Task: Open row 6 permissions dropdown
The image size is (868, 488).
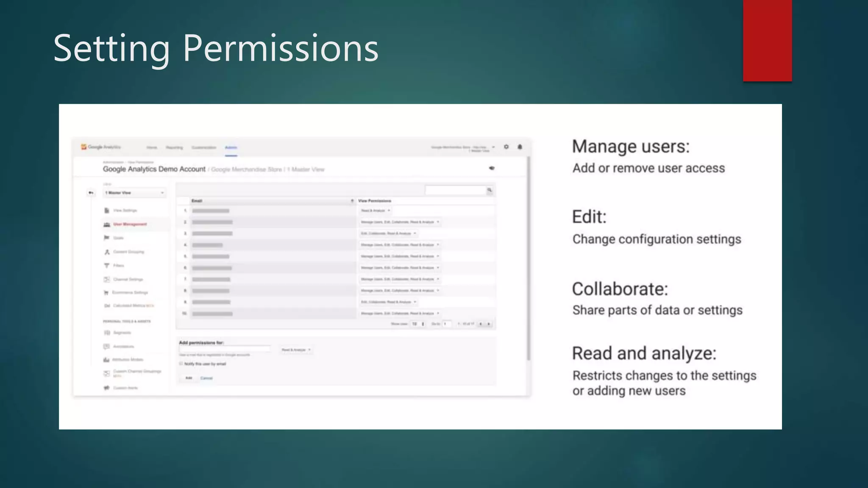Action: click(x=400, y=268)
